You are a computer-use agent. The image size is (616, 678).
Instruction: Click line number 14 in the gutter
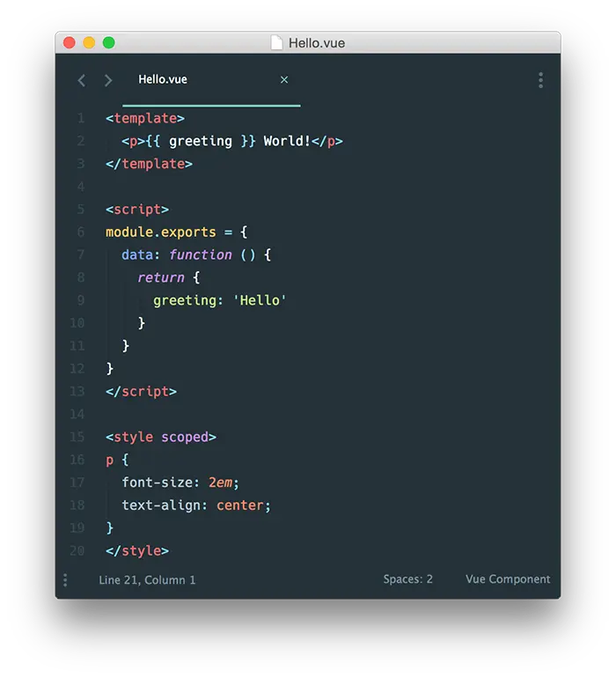77,414
